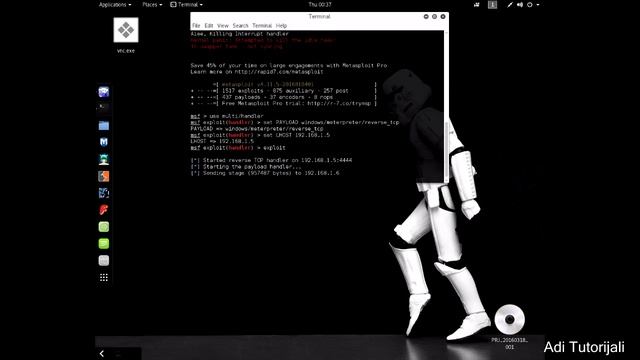
Task: Open the disc PRJ_20160318 desktop icon
Action: point(509,320)
